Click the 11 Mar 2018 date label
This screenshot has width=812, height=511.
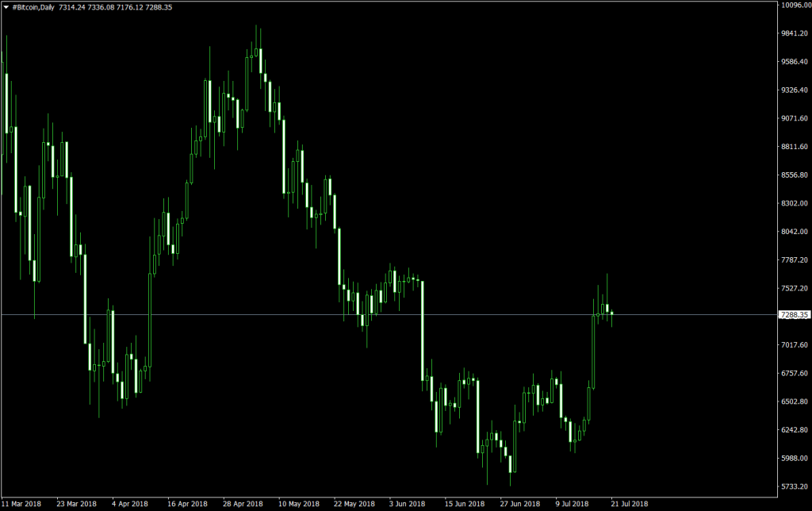(x=21, y=504)
